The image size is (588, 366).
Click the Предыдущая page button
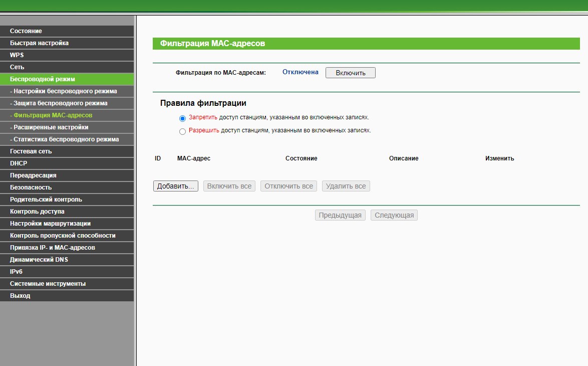(340, 215)
